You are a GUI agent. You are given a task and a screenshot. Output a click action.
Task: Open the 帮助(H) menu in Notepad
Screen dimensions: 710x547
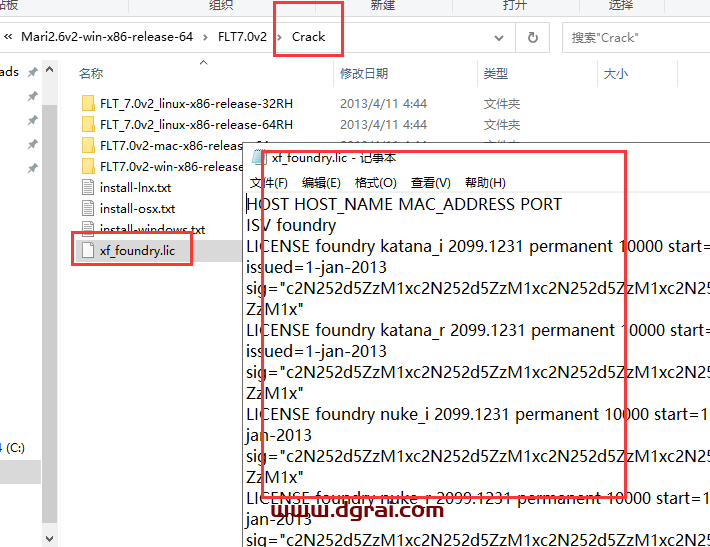[x=485, y=182]
